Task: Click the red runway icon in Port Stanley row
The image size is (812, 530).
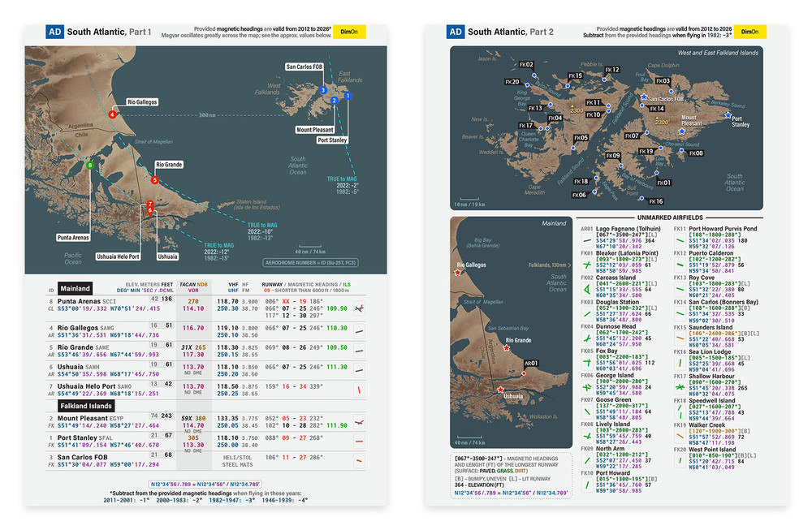Action: pyautogui.click(x=360, y=441)
